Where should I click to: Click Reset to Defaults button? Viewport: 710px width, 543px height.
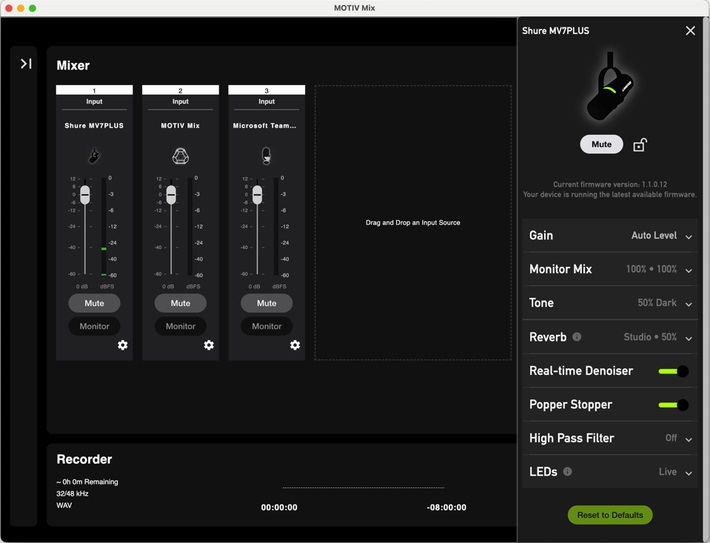point(609,515)
